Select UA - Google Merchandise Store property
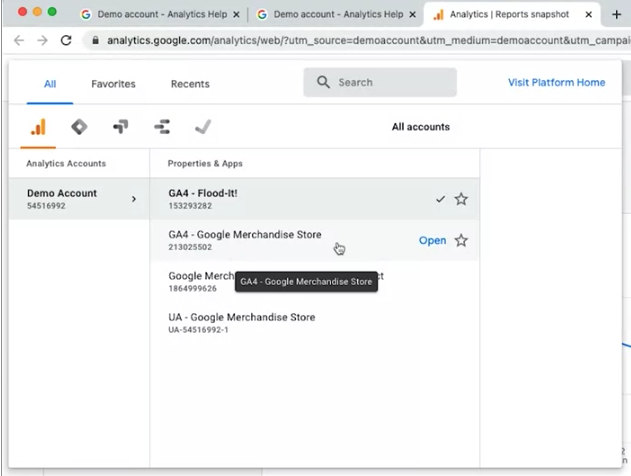 314,323
